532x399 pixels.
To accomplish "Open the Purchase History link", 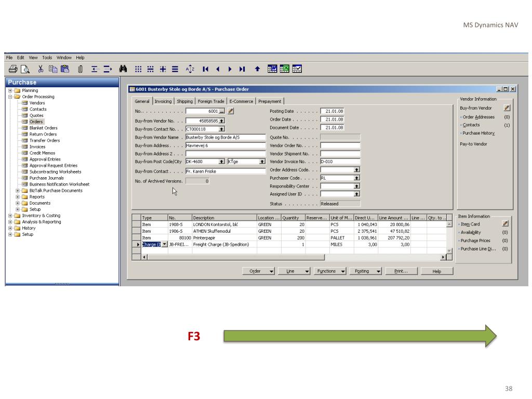I will point(478,133).
